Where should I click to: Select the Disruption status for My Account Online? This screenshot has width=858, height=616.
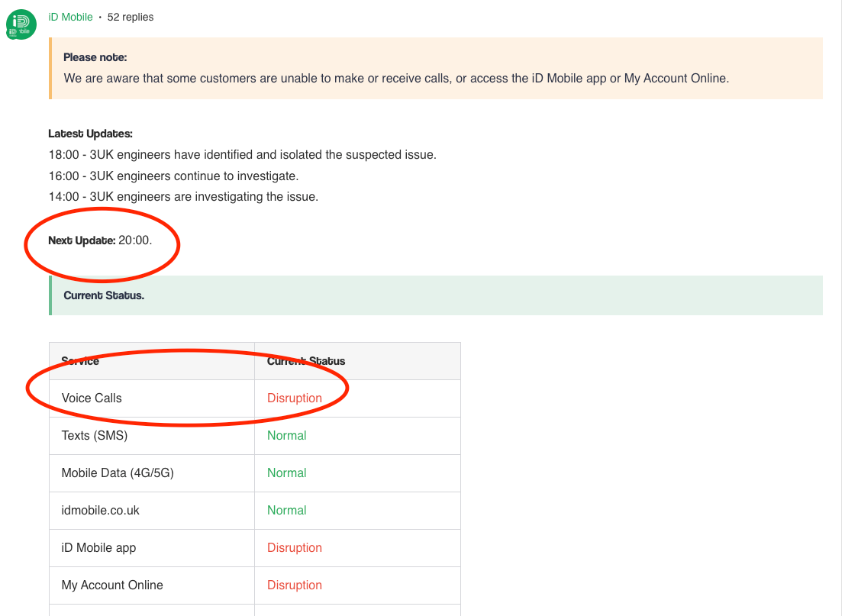[295, 585]
